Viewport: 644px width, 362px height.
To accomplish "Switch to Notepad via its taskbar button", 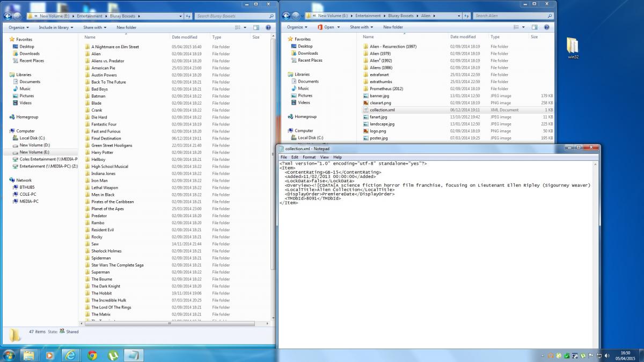I will (135, 355).
